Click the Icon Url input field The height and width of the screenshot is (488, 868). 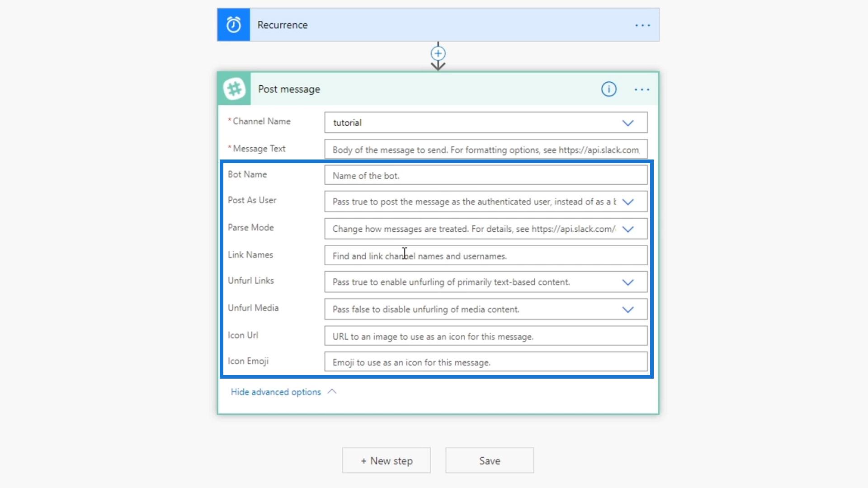coord(486,336)
